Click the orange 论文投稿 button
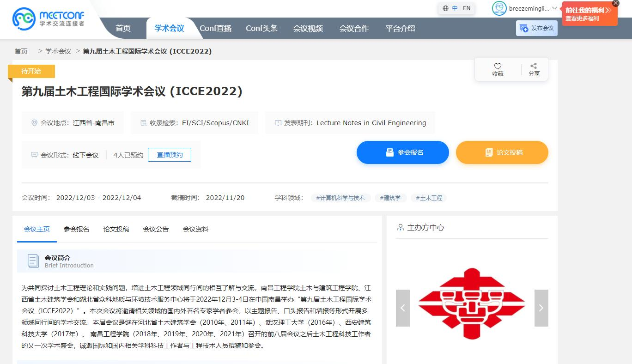The height and width of the screenshot is (364, 632). coord(502,152)
